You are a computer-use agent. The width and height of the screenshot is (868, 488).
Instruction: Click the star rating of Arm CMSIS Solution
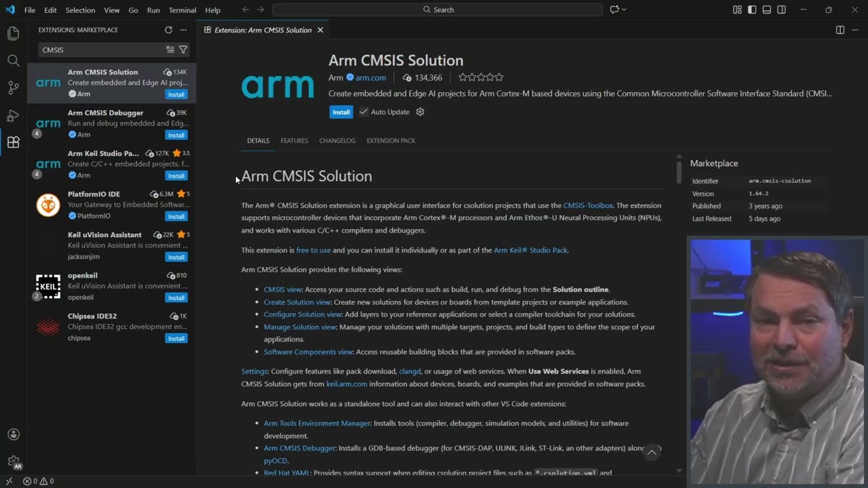coord(481,77)
